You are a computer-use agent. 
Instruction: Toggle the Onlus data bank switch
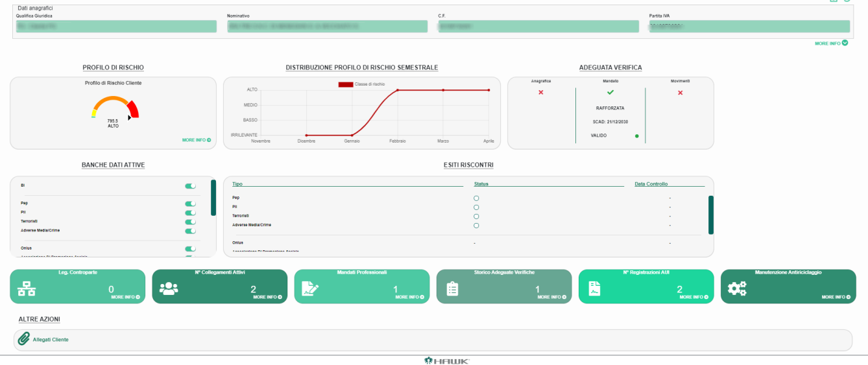coord(190,248)
